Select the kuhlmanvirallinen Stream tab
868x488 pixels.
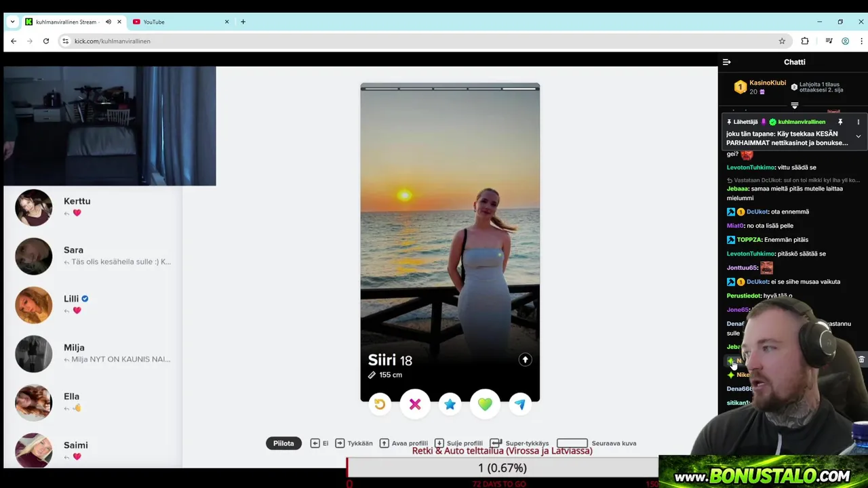(68, 22)
